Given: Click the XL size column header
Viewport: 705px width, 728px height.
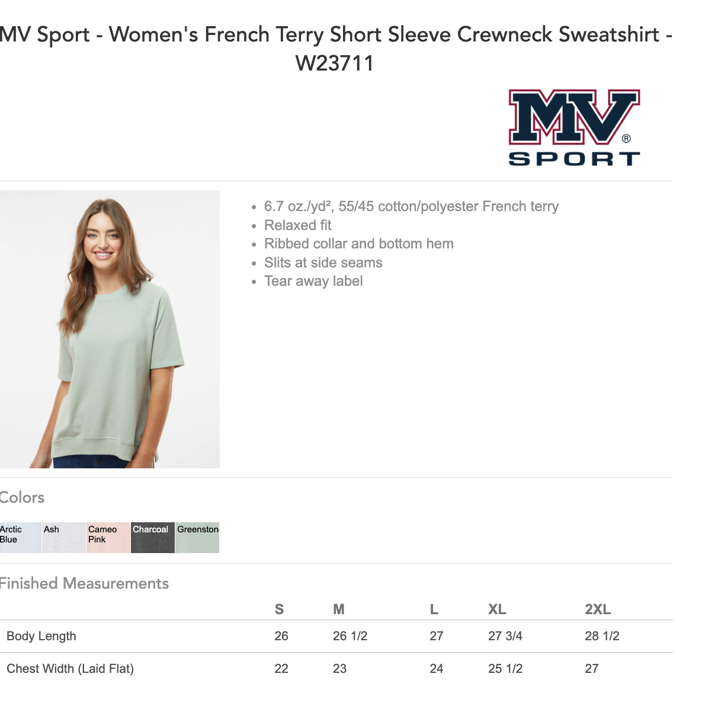Looking at the screenshot, I should [497, 609].
